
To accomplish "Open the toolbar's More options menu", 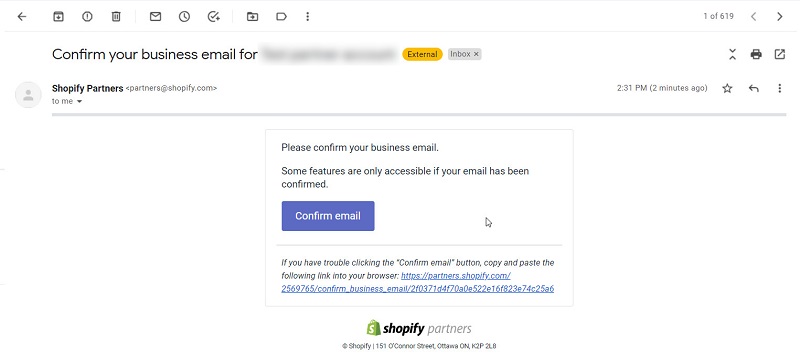I will pyautogui.click(x=307, y=16).
